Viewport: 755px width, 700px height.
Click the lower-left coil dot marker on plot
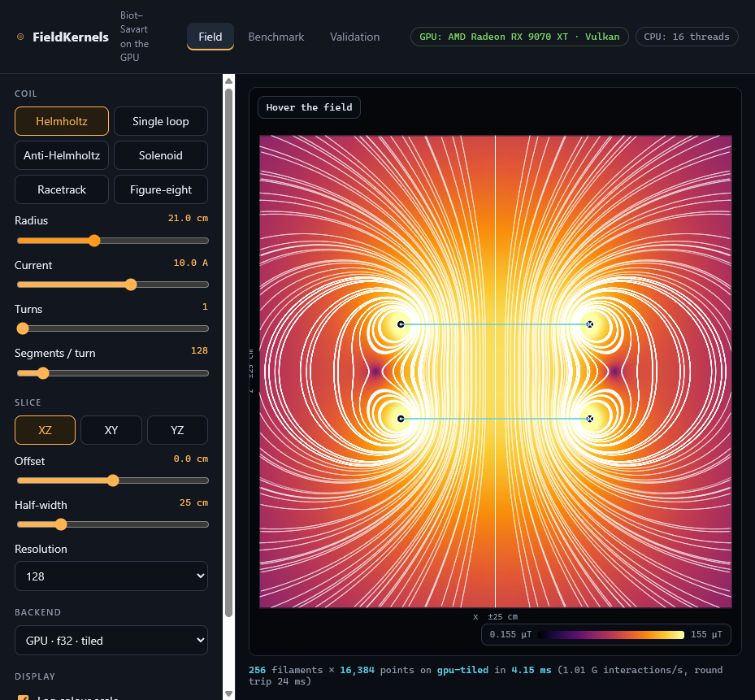(401, 419)
